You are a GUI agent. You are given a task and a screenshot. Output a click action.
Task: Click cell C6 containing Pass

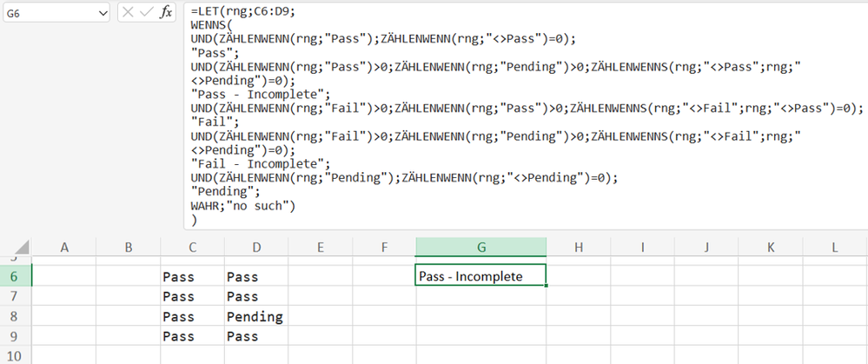pyautogui.click(x=193, y=276)
